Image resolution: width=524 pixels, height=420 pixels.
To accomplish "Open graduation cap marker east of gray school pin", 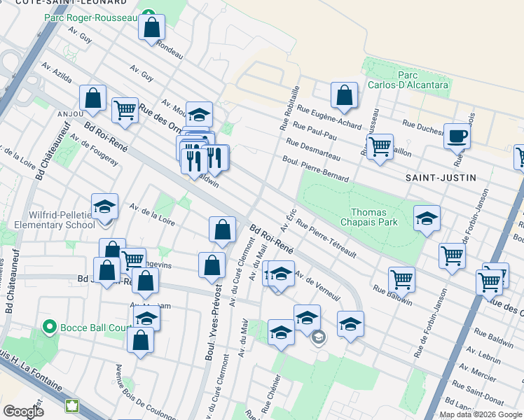I will 350,326.
